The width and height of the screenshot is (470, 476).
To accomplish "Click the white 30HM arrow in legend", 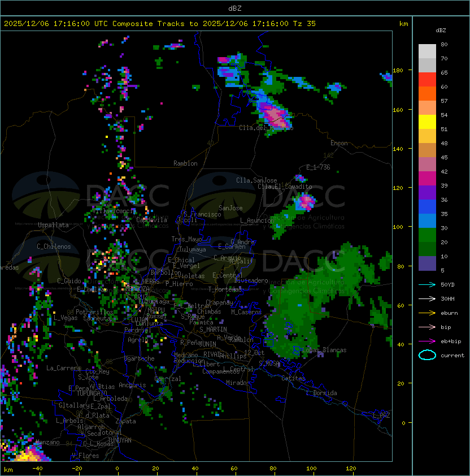I will 427,298.
